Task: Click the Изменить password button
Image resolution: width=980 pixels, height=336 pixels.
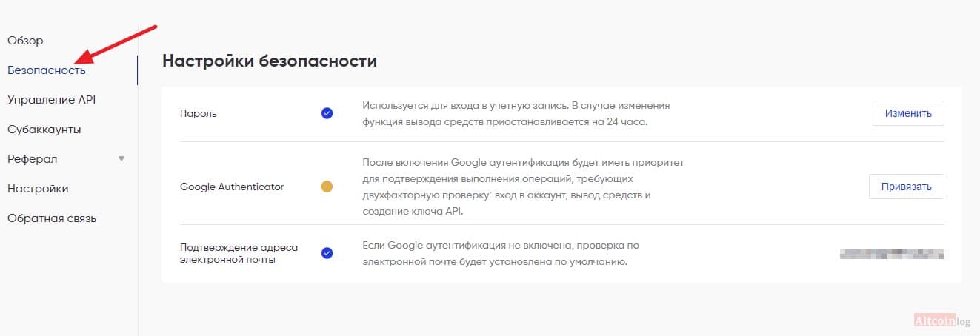Action: (x=908, y=113)
